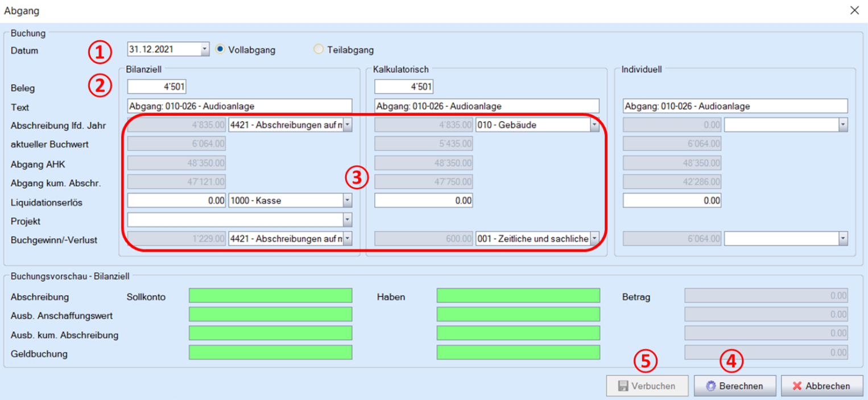Click Bilanziell Buchgewinn/-Verlust value 1'229.00
The width and height of the screenshot is (868, 400).
point(177,239)
